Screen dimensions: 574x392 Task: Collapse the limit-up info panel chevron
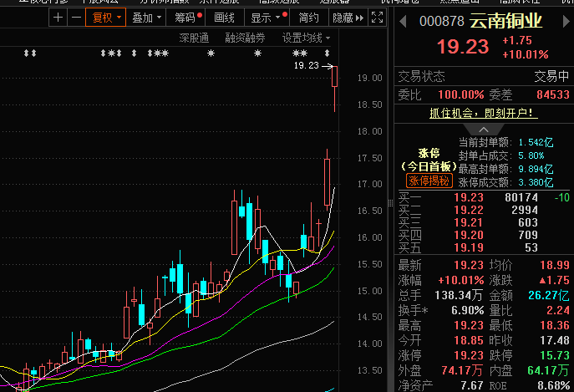[484, 130]
